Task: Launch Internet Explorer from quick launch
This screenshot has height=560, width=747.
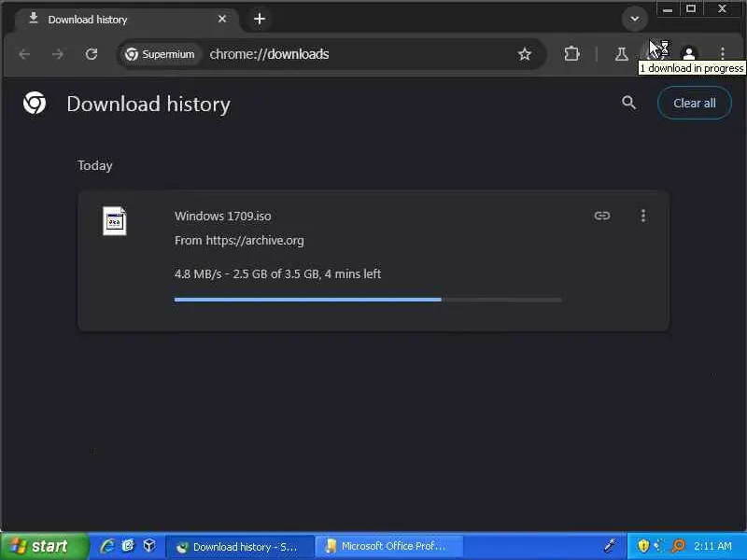Action: click(x=106, y=546)
